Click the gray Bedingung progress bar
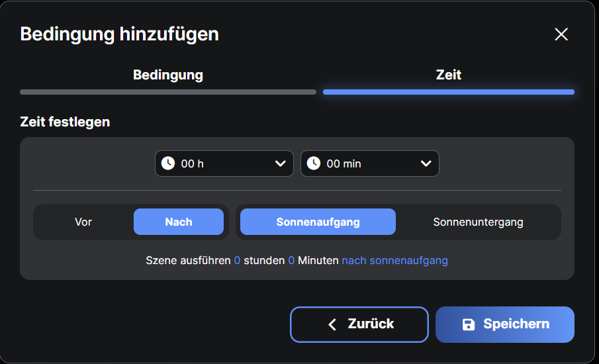This screenshot has width=599, height=364. [168, 92]
